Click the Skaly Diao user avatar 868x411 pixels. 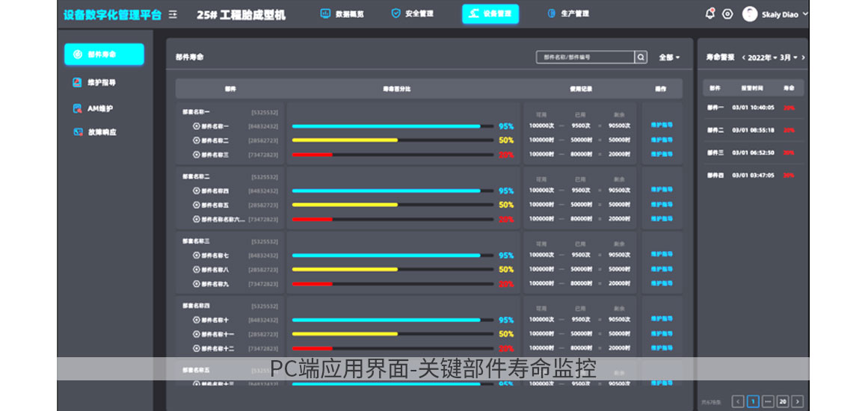pos(749,14)
